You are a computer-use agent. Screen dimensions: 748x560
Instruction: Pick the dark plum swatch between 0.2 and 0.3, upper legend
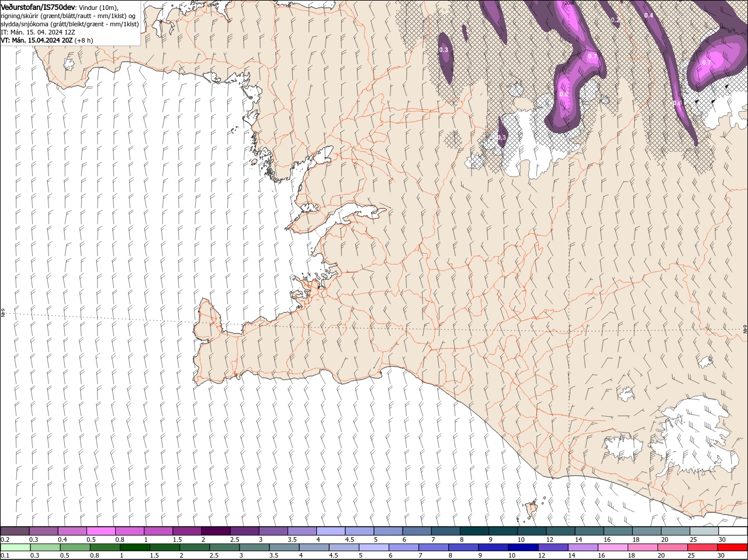(x=15, y=531)
